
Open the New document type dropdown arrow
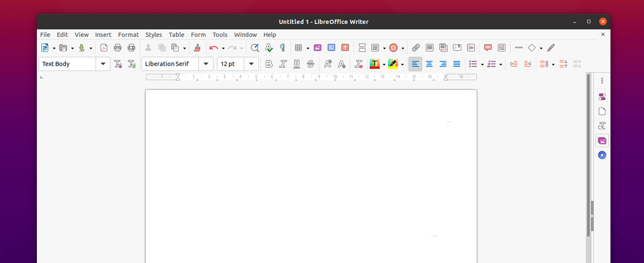click(x=54, y=48)
